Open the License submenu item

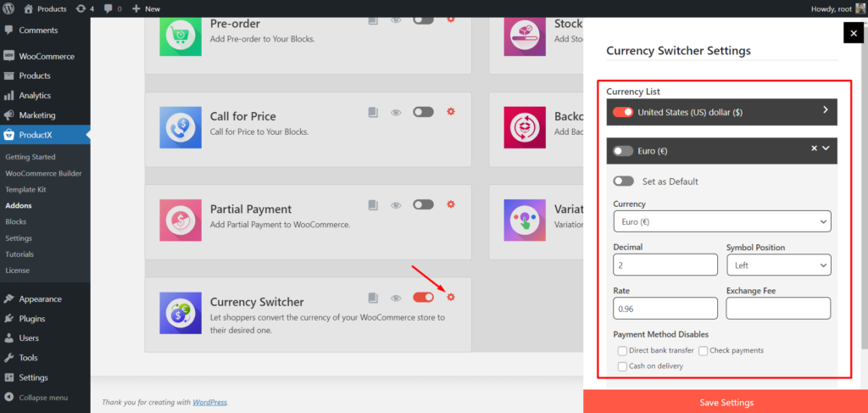click(x=17, y=271)
